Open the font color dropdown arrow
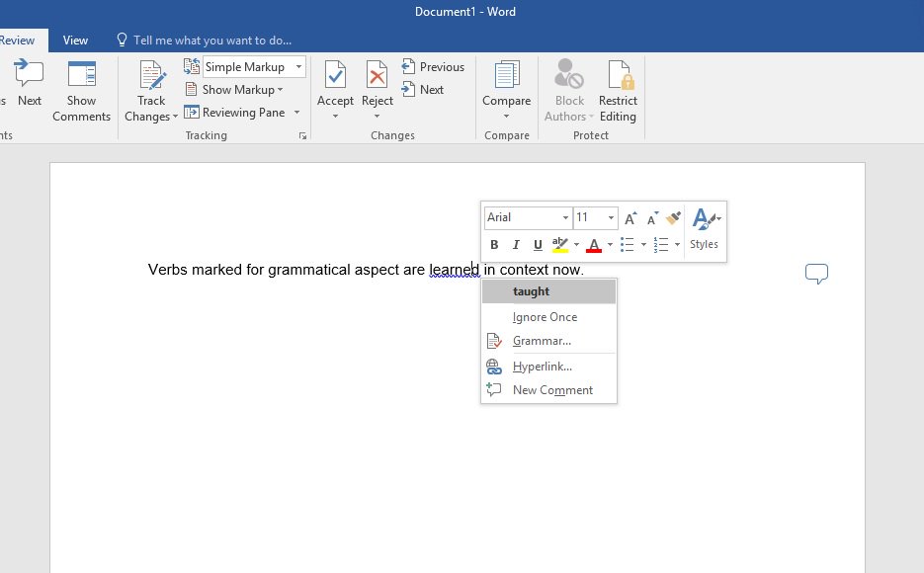 (610, 244)
